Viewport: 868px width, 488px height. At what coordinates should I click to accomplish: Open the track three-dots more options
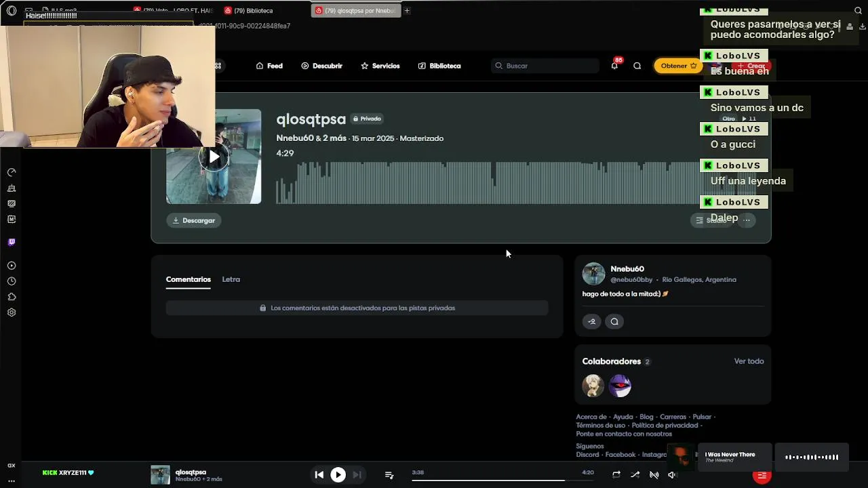point(747,220)
